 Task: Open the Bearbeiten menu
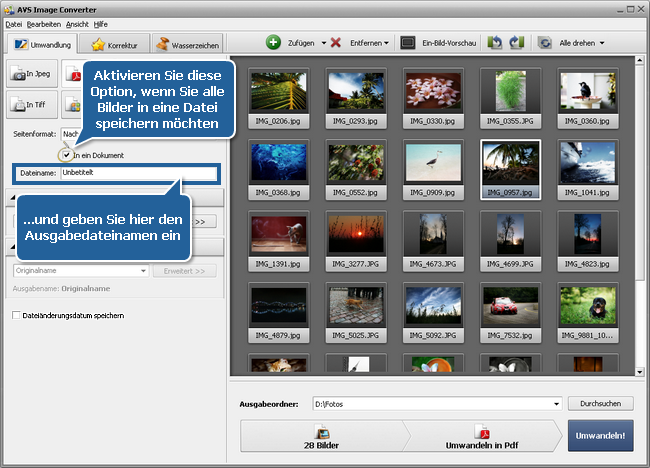(x=44, y=24)
